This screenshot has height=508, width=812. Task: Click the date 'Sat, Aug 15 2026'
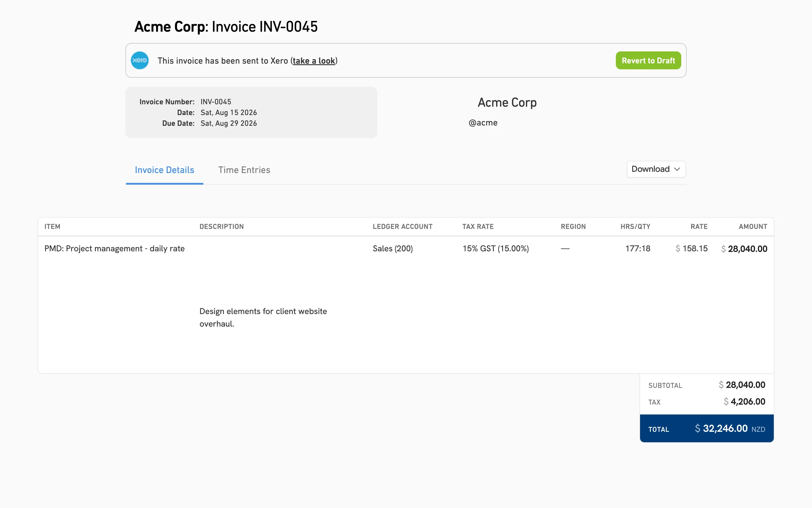[x=228, y=113]
